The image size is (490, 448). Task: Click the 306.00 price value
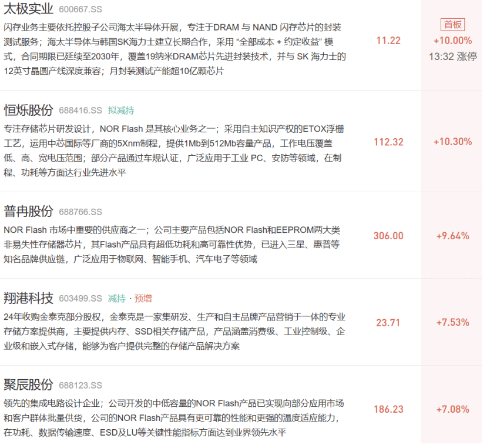pyautogui.click(x=388, y=236)
